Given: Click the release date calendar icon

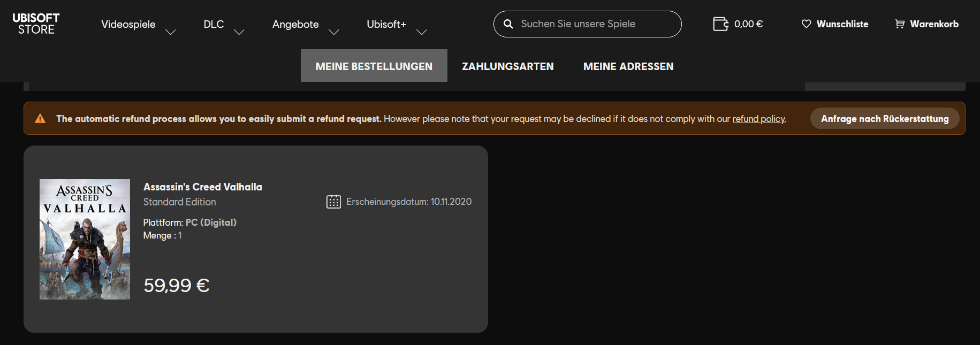Looking at the screenshot, I should 333,202.
